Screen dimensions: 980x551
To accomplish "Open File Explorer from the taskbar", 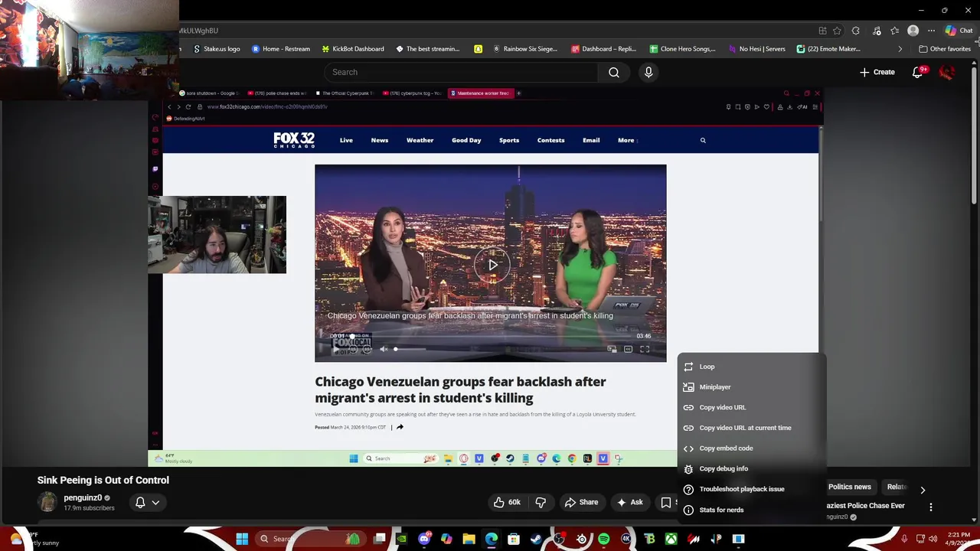I will tap(469, 539).
